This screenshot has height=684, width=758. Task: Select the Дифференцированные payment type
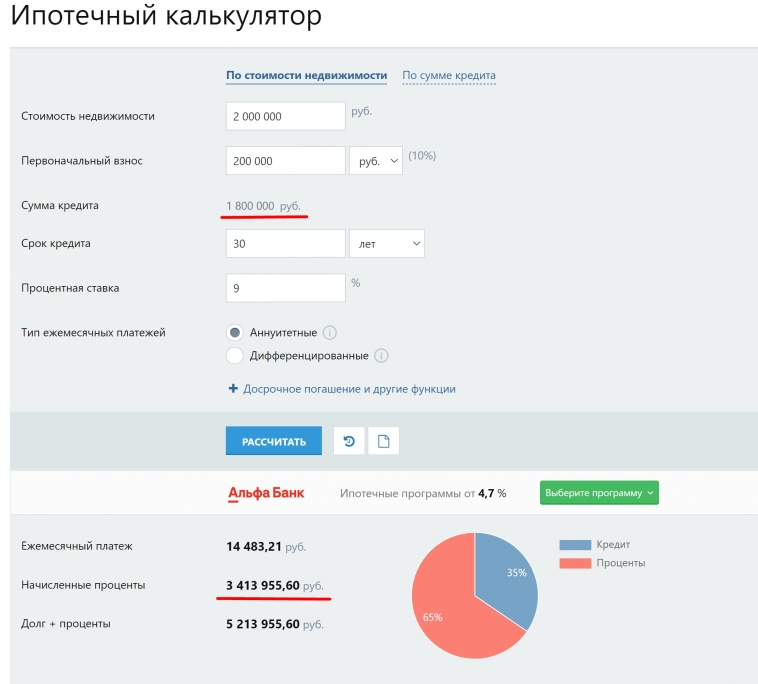point(235,355)
